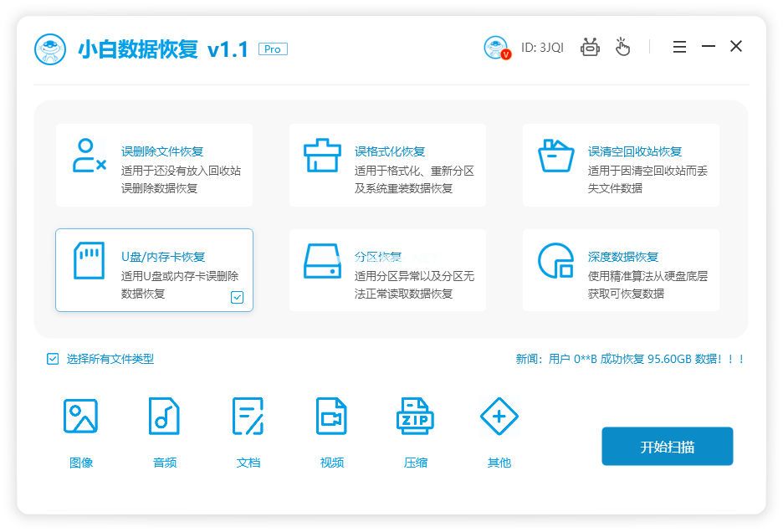Select the 误清空回收站恢复 recovery mode
Image resolution: width=783 pixels, height=532 pixels.
(x=621, y=164)
